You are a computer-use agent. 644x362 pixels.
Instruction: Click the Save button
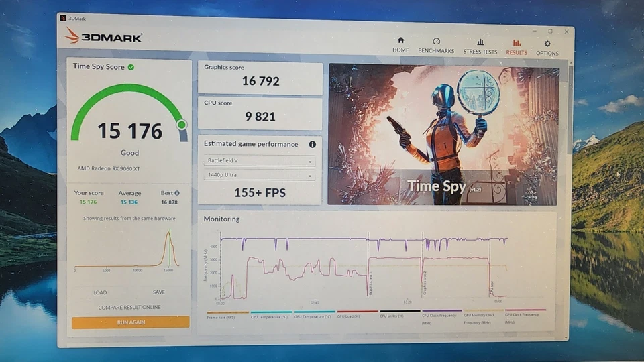point(158,292)
